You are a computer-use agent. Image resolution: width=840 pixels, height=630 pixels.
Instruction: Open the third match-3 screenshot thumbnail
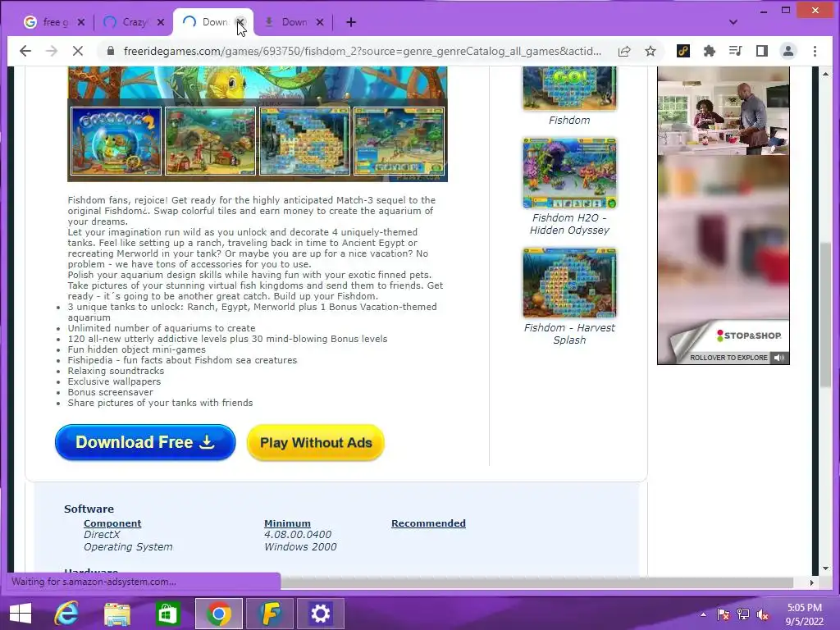304,141
